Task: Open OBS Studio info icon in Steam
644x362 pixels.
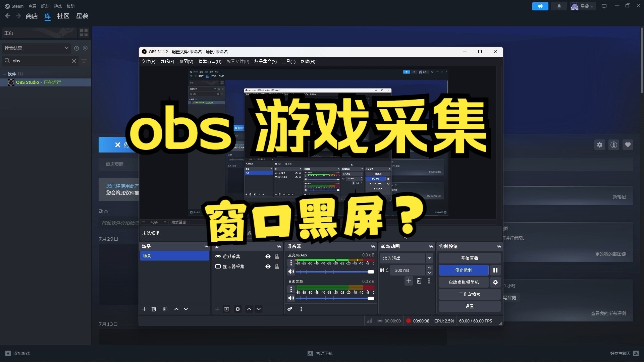Action: (x=614, y=145)
